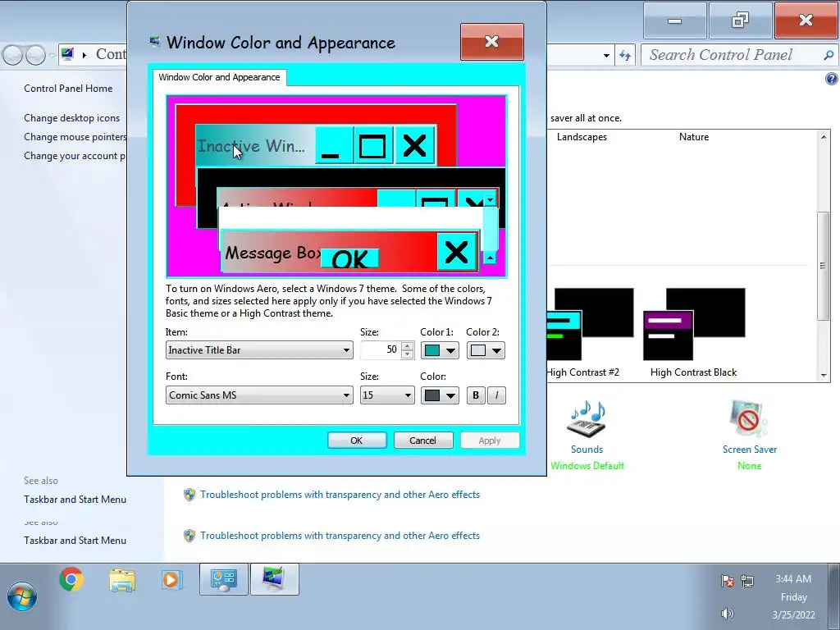Click preview scrollbar down arrow

491,200
